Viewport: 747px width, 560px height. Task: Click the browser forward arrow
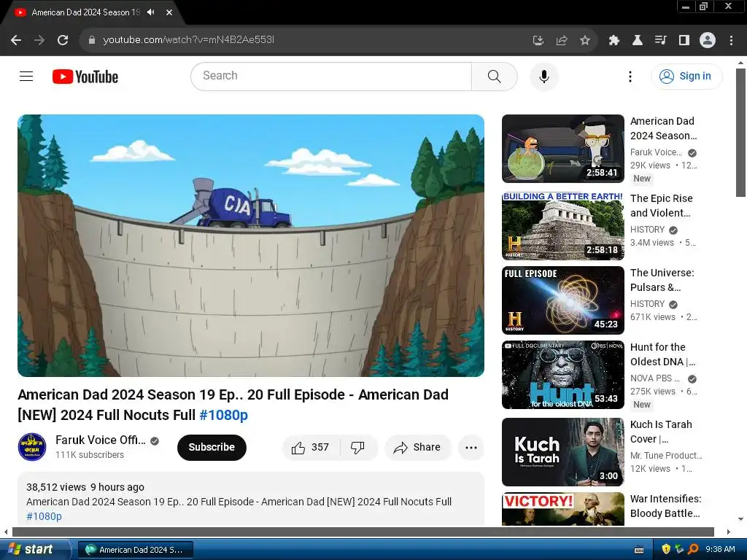39,40
